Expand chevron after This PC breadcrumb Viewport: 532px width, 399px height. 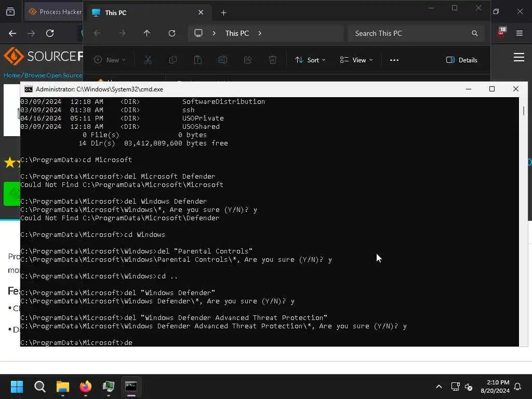click(x=260, y=33)
